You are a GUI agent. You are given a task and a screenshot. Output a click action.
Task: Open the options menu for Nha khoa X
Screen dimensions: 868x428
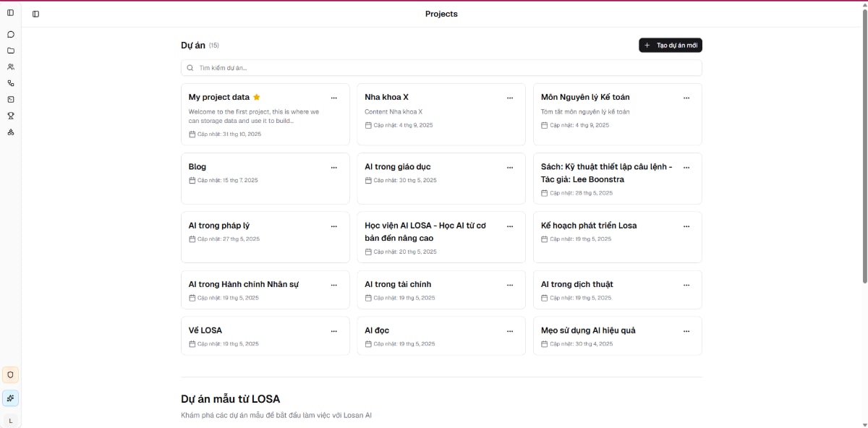[x=510, y=97]
